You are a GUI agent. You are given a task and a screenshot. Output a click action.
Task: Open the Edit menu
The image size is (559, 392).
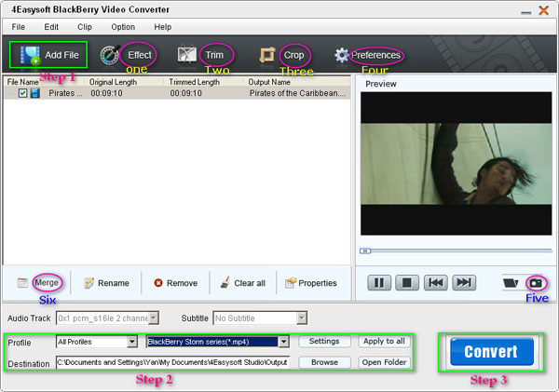(x=51, y=27)
